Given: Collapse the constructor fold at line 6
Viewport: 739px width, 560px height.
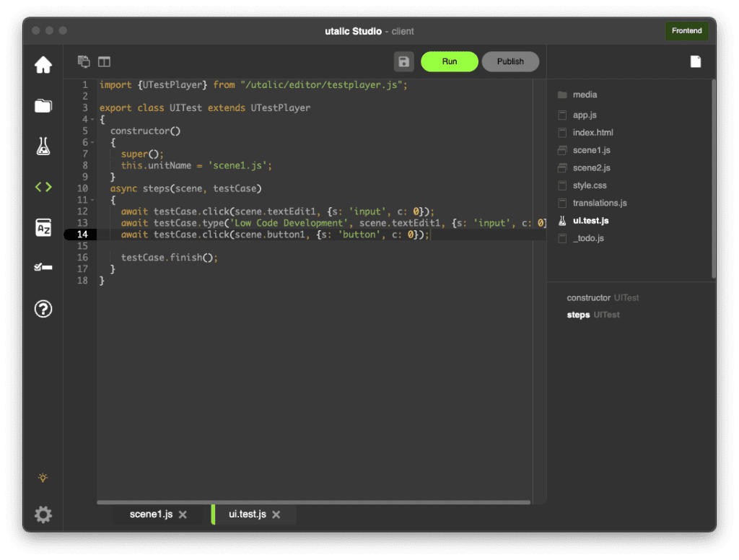Looking at the screenshot, I should 93,142.
